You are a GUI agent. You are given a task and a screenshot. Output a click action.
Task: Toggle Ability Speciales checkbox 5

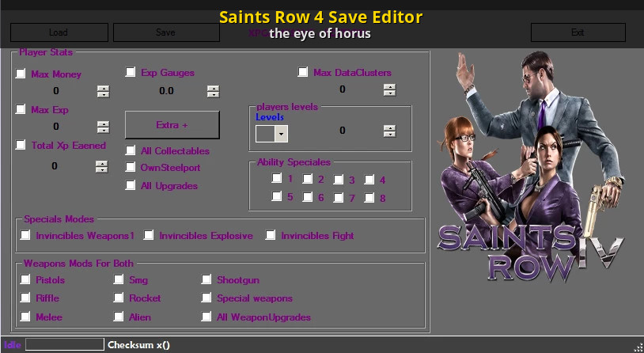pos(277,197)
